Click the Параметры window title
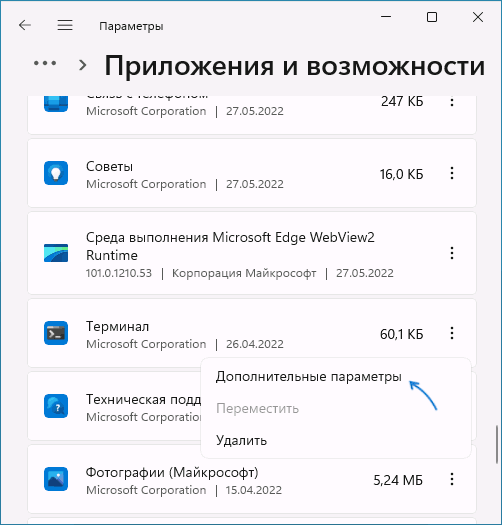 coord(131,26)
